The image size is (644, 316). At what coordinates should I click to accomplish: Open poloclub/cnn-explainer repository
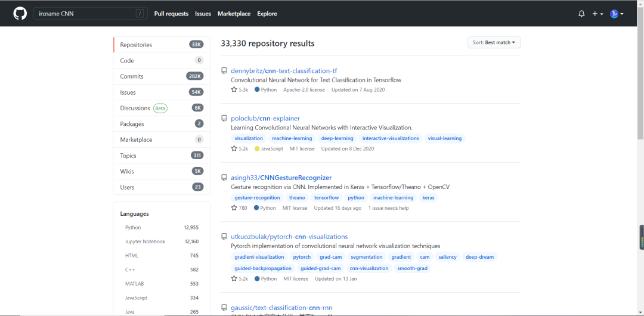[x=265, y=118]
